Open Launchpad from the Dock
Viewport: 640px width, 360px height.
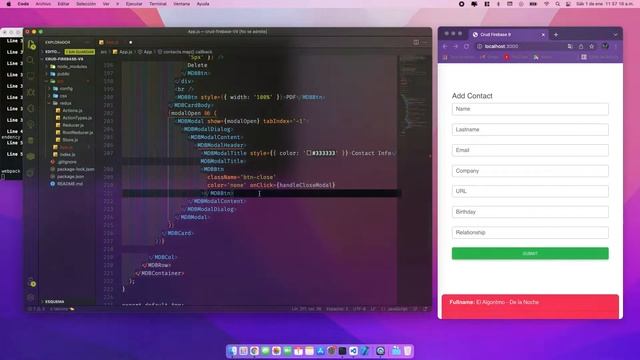244,351
